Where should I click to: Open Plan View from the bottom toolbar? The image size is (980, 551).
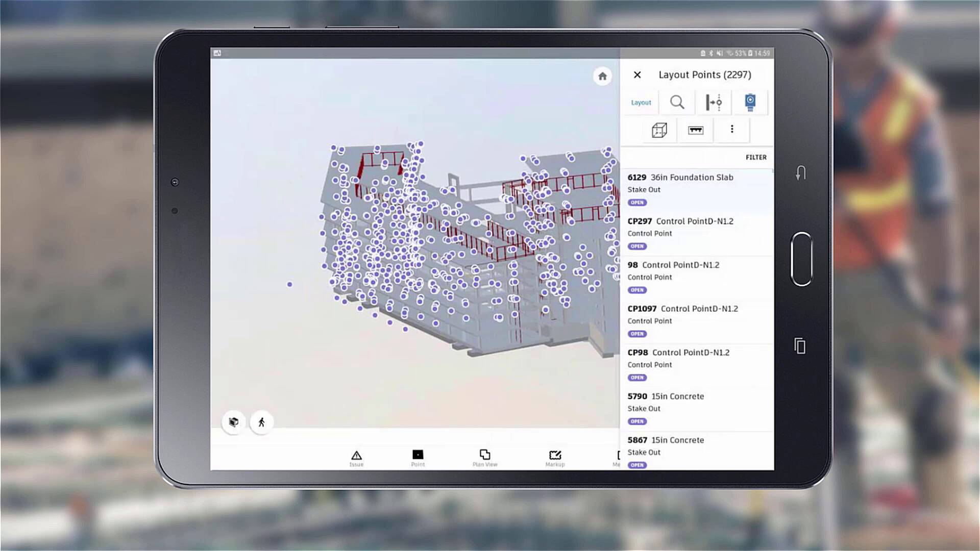(484, 457)
